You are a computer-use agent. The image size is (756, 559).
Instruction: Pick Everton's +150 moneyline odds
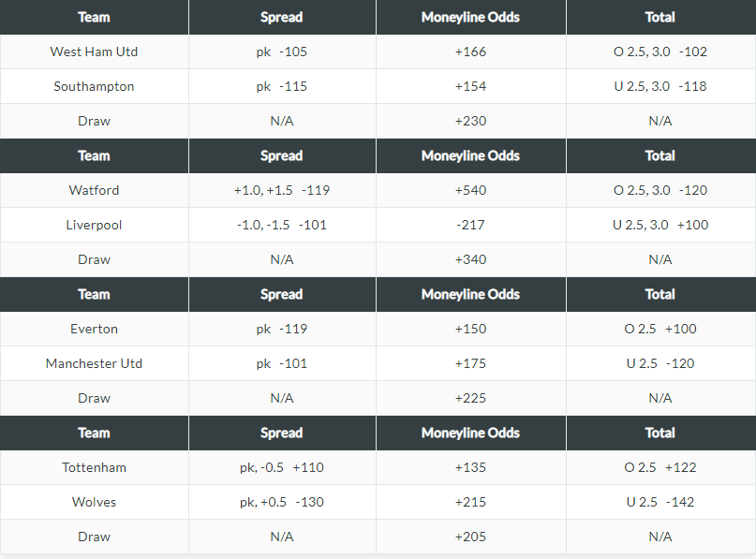point(470,329)
